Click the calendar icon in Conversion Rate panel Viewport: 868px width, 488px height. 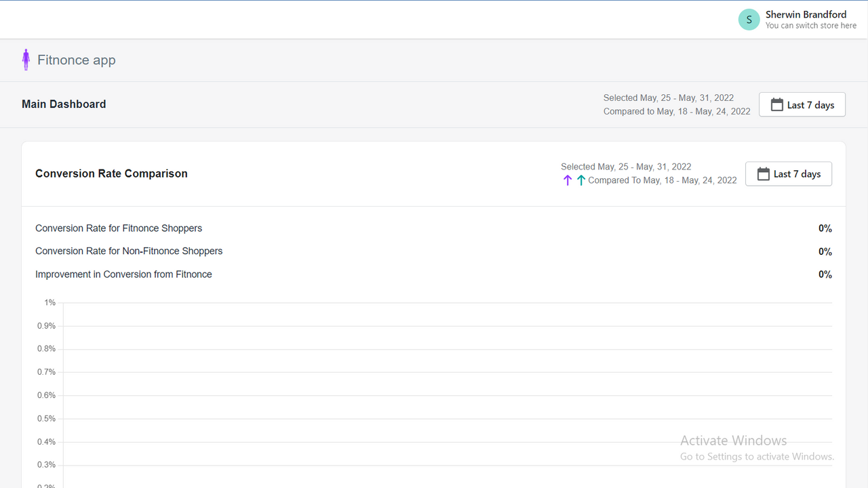[x=763, y=174]
